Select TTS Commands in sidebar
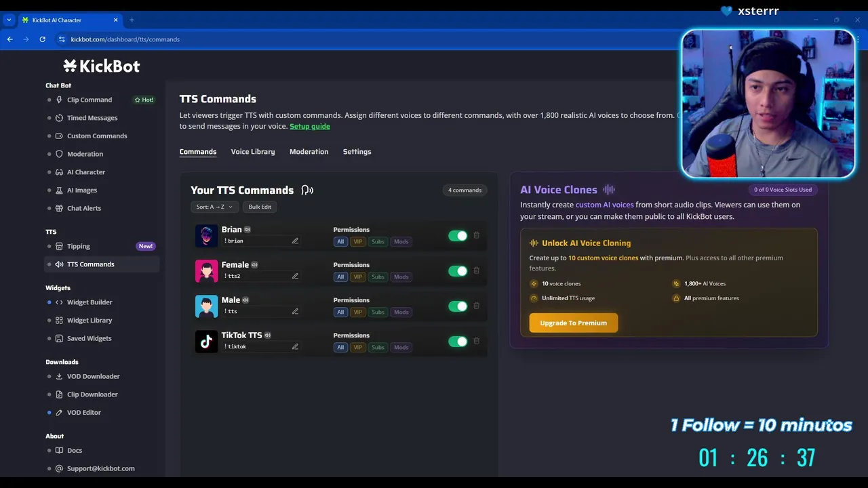868x488 pixels. pos(102,264)
